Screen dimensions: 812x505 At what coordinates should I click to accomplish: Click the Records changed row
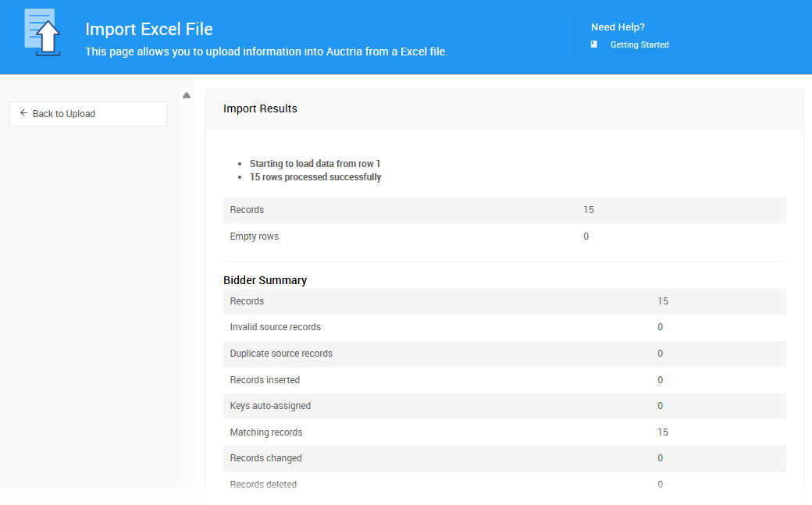click(x=505, y=458)
